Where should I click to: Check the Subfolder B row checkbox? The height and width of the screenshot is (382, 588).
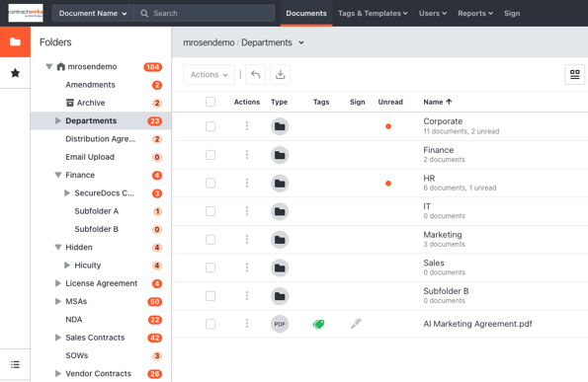click(210, 296)
